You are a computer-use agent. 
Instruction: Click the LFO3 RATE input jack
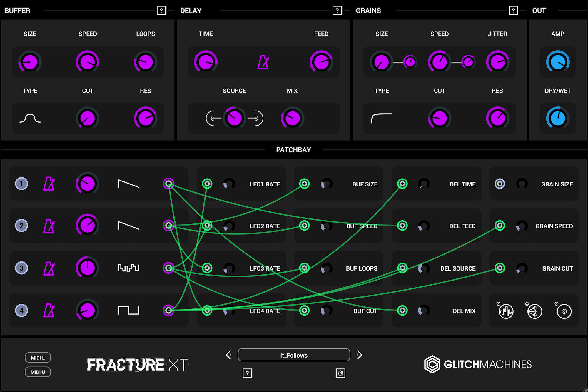click(x=207, y=268)
